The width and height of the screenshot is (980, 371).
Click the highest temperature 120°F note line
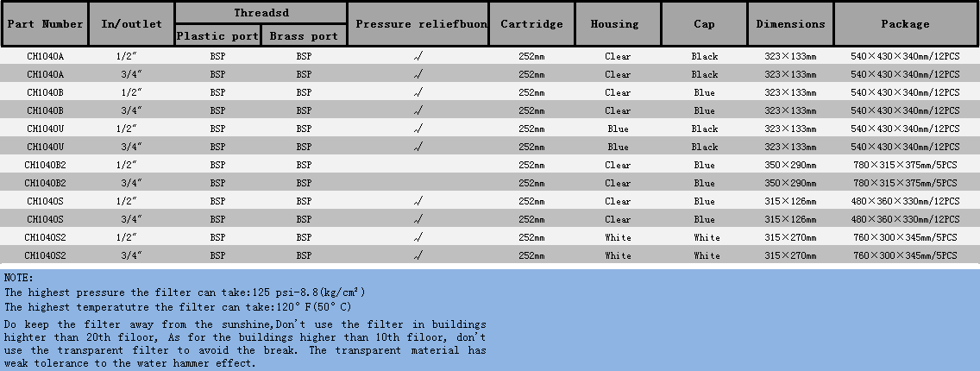[178, 306]
